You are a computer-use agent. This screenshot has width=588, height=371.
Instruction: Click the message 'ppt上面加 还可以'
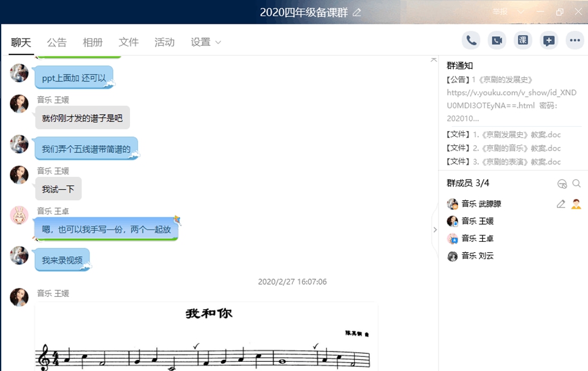[74, 78]
